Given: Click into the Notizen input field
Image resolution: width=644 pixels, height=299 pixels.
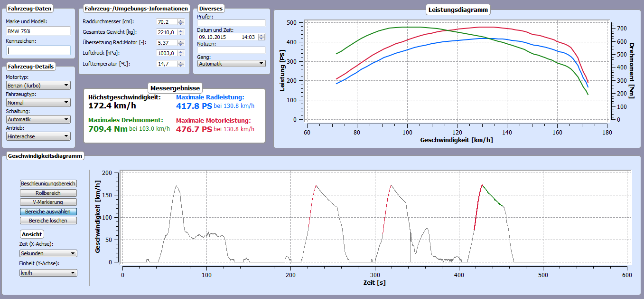Looking at the screenshot, I should click(x=231, y=50).
